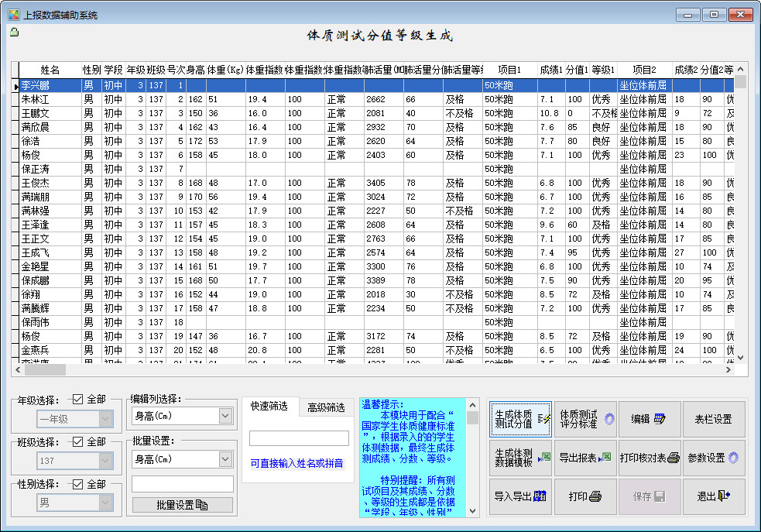Switch to the 高级筛选 tab
Screen dimensions: 761x532
(326, 408)
